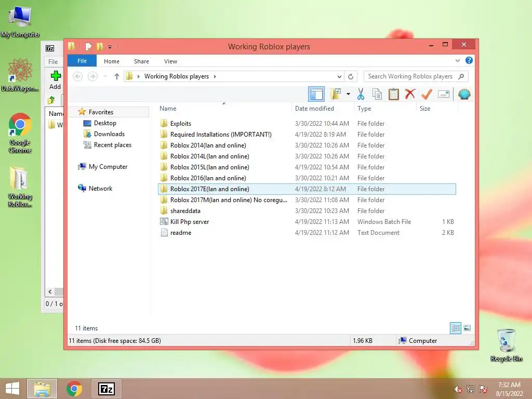Image resolution: width=532 pixels, height=399 pixels.
Task: Select the Roblox 2017M(lan and online) folder
Action: click(307, 200)
